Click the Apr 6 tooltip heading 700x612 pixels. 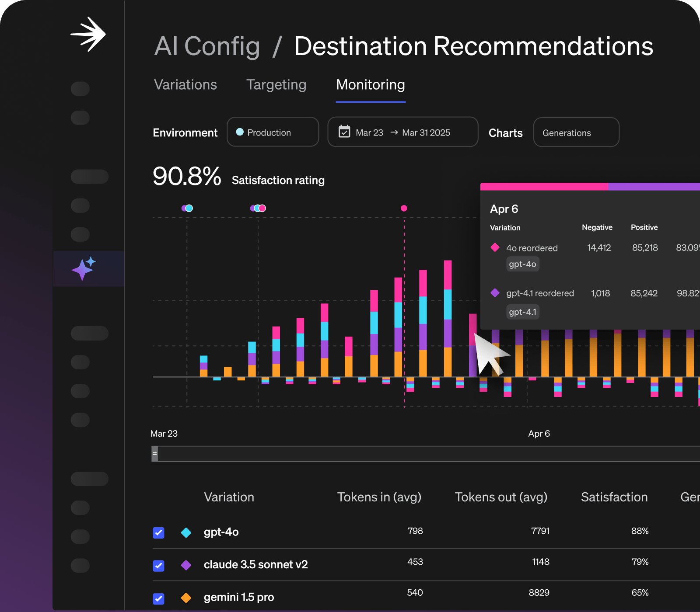pos(504,209)
